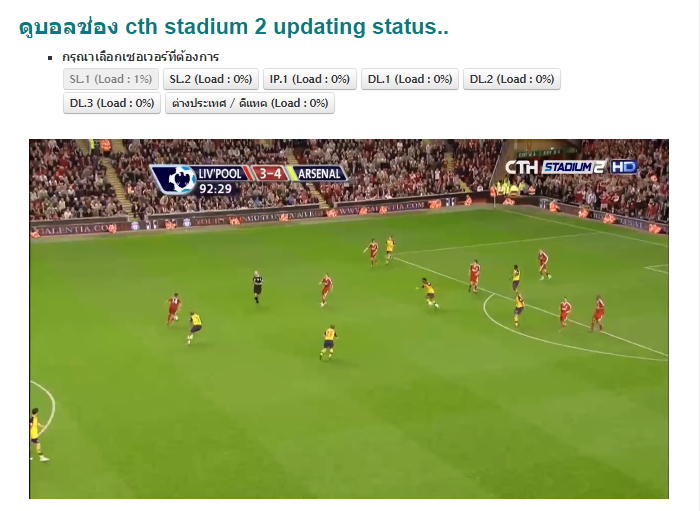This screenshot has height=511, width=700.
Task: Click the กรุณาเลือกเซอเวอร์ที่ต้องการ instruction text
Action: pyautogui.click(x=140, y=57)
